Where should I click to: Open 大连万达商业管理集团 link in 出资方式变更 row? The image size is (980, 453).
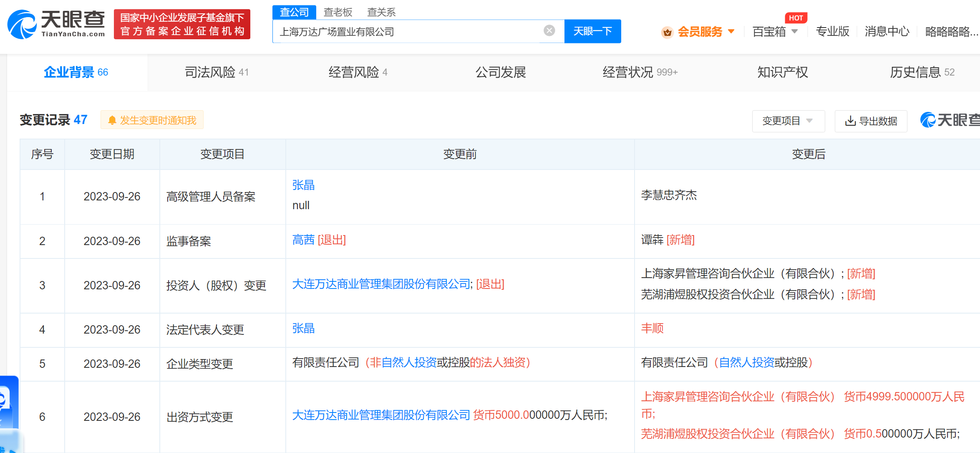[x=381, y=415]
